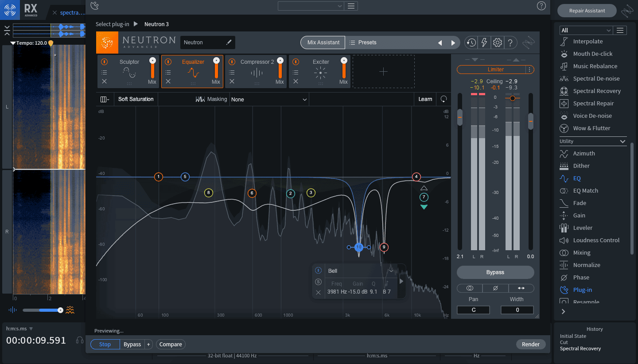
Task: Click the Stop preview button
Action: (x=105, y=344)
